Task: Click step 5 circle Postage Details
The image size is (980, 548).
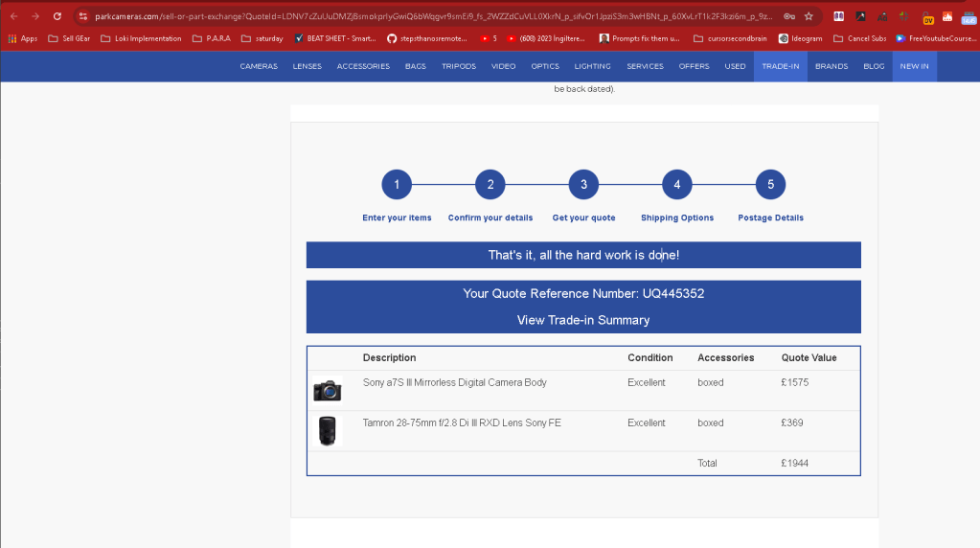Action: 770,184
